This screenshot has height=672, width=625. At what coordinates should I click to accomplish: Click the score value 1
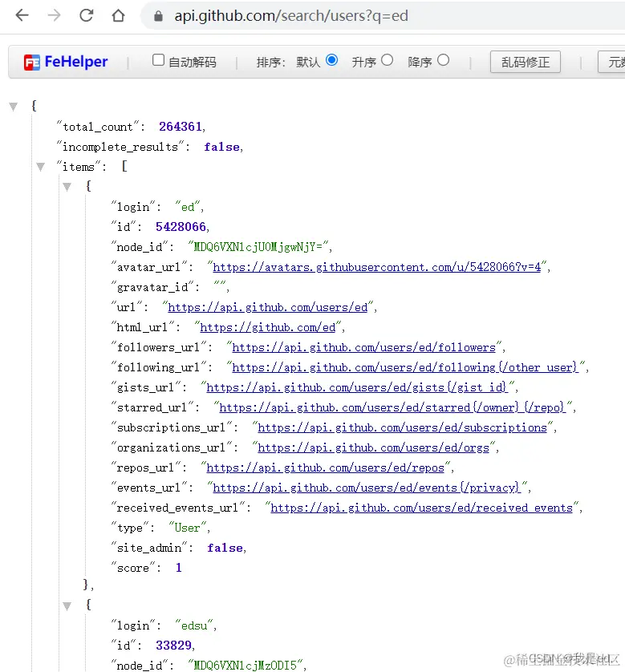click(x=179, y=568)
